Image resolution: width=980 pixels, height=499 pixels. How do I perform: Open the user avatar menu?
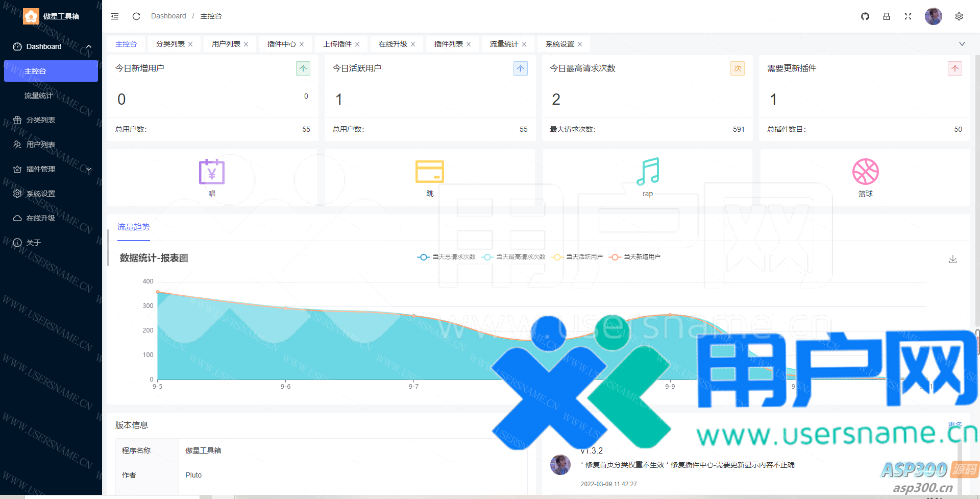[x=934, y=16]
